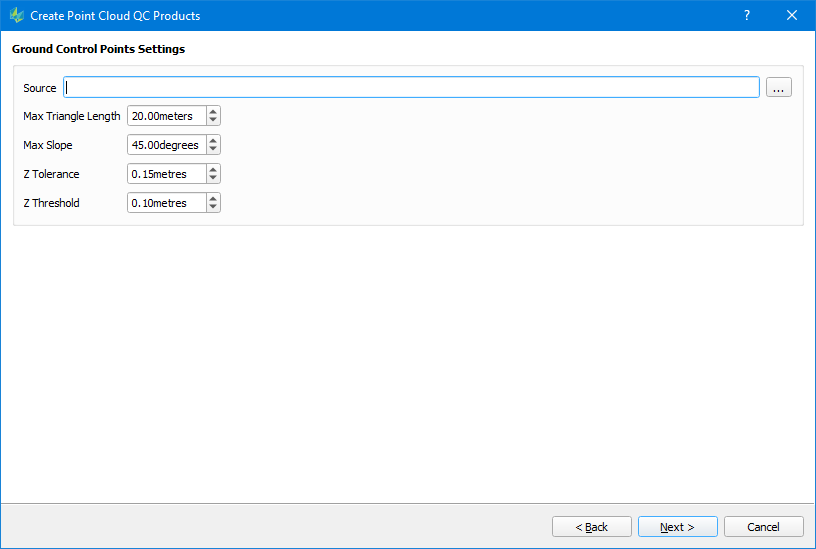Go back with the Back button

tap(591, 527)
